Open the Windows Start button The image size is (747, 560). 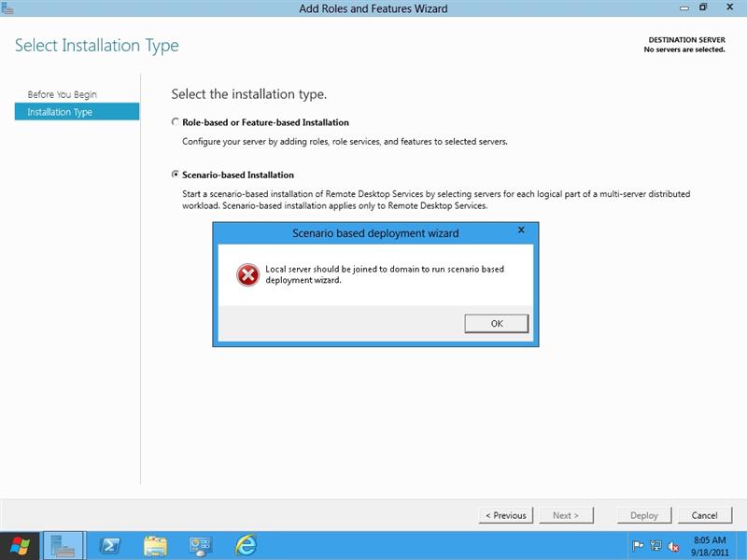20,546
